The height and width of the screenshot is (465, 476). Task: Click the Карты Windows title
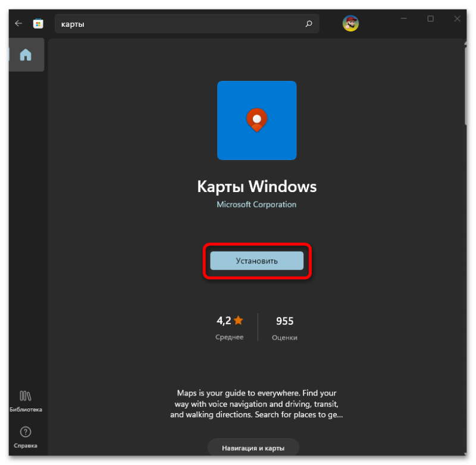[x=257, y=186]
